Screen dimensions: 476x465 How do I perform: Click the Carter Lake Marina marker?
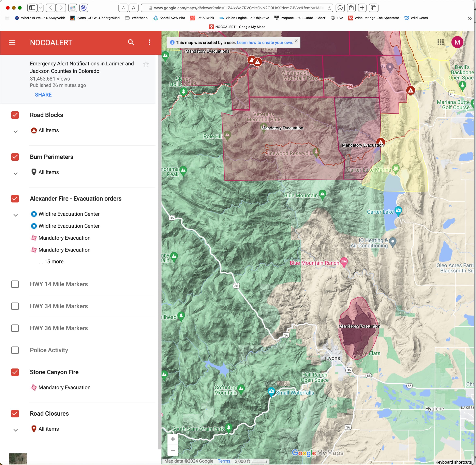point(396,169)
